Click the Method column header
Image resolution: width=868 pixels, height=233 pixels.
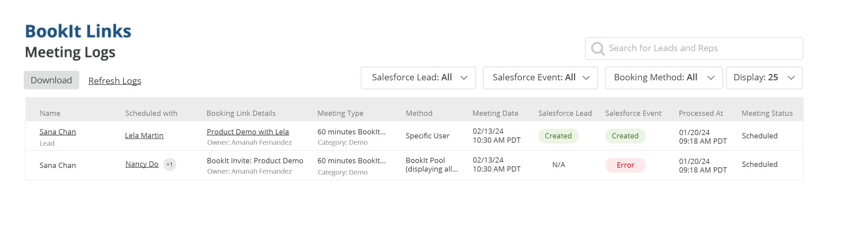[419, 113]
